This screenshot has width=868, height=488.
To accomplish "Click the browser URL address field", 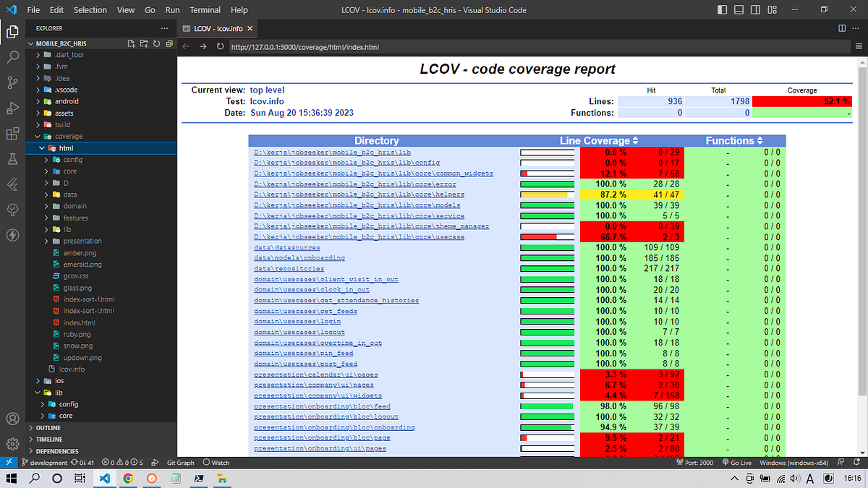I will point(362,46).
